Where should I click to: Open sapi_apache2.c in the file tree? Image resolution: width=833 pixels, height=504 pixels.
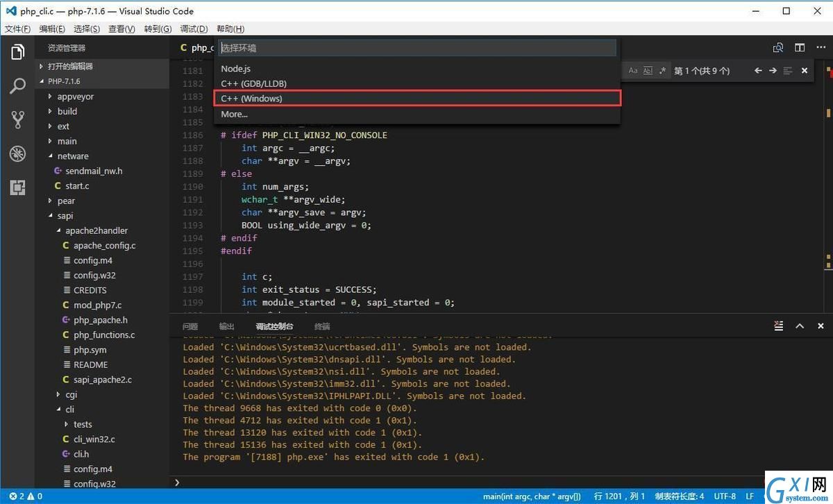click(103, 380)
